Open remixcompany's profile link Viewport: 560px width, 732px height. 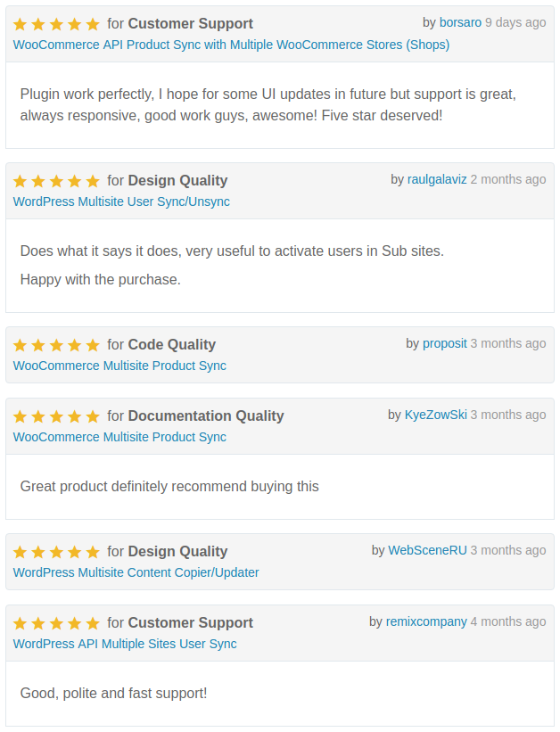426,621
